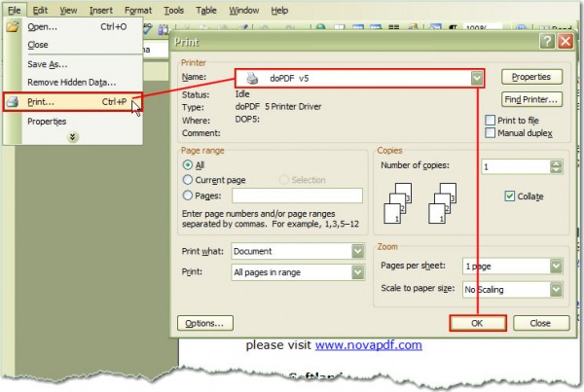Click the Pages range text field
The height and width of the screenshot is (392, 584).
point(297,196)
